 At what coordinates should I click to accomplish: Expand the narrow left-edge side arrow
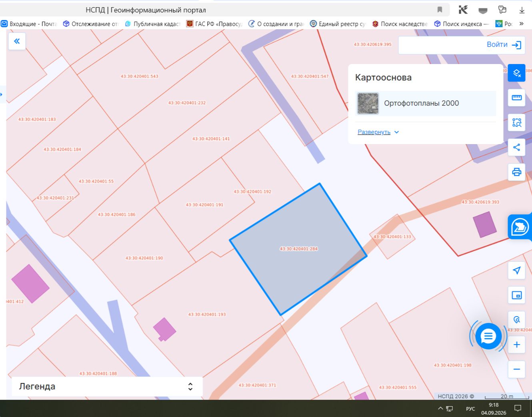2,94
